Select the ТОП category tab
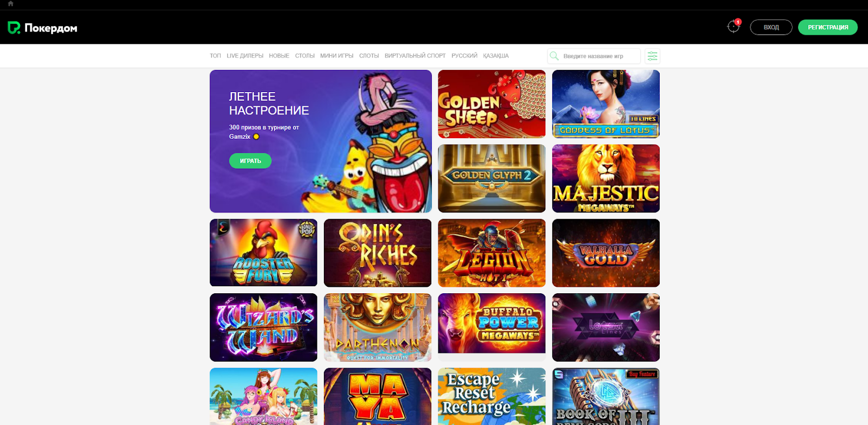Viewport: 868px width, 425px height. pos(215,56)
